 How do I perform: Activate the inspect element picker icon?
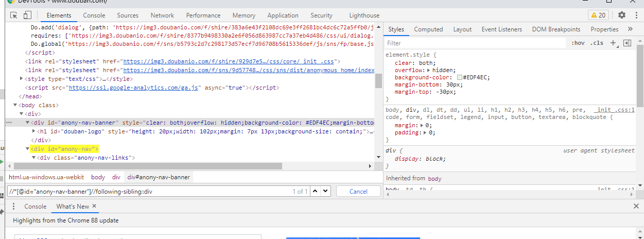[x=14, y=15]
